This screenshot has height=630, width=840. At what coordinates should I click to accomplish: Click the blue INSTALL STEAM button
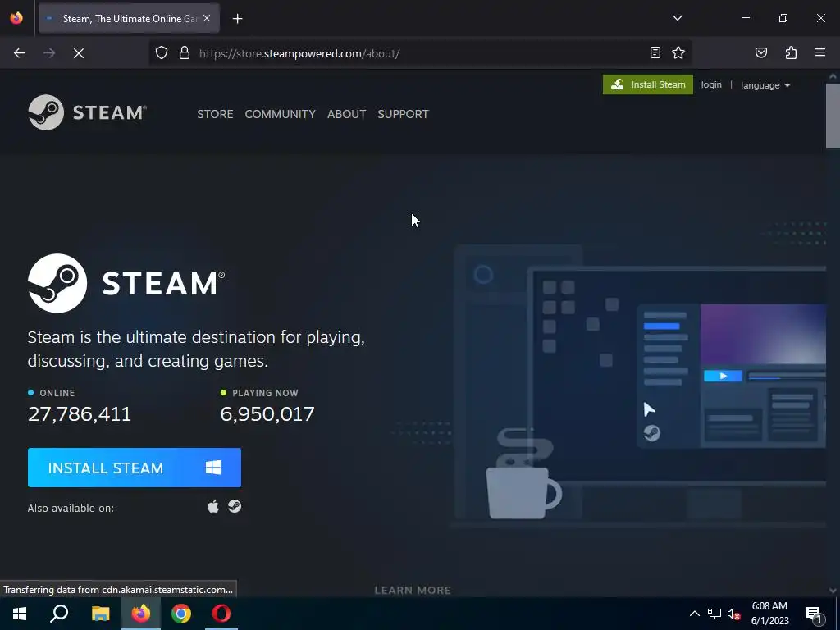tap(135, 468)
